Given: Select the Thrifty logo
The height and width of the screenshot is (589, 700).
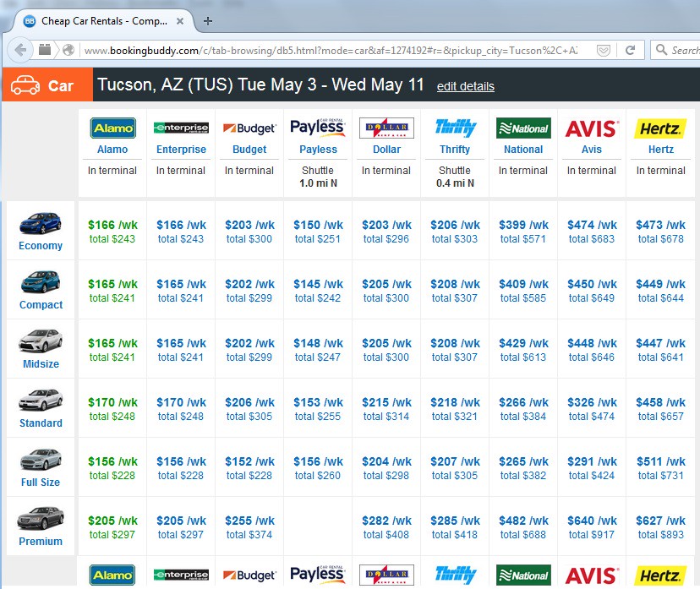Looking at the screenshot, I should click(454, 127).
